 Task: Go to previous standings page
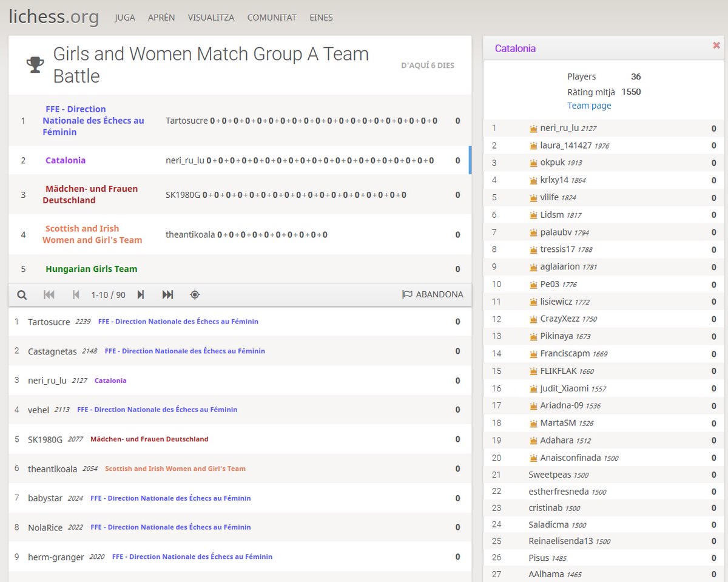(x=76, y=294)
